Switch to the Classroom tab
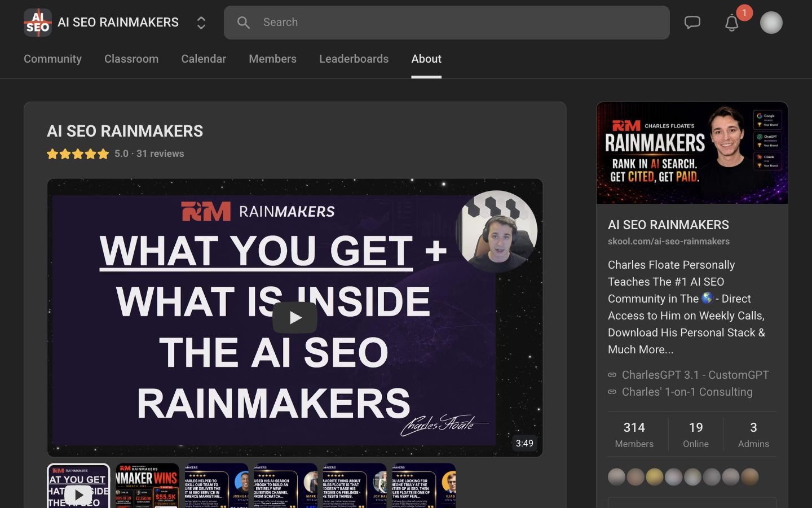Screen dimensions: 812x508 (x=131, y=59)
